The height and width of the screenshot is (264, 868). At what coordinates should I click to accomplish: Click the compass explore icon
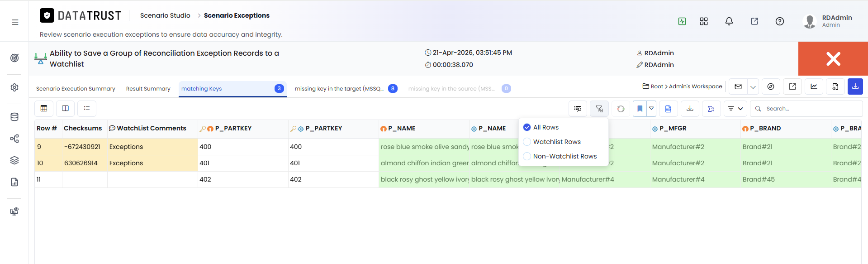click(771, 86)
